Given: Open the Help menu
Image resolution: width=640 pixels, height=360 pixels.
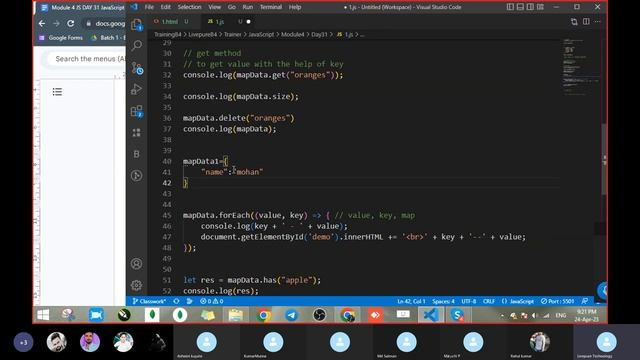Looking at the screenshot, I should pyautogui.click(x=295, y=7).
